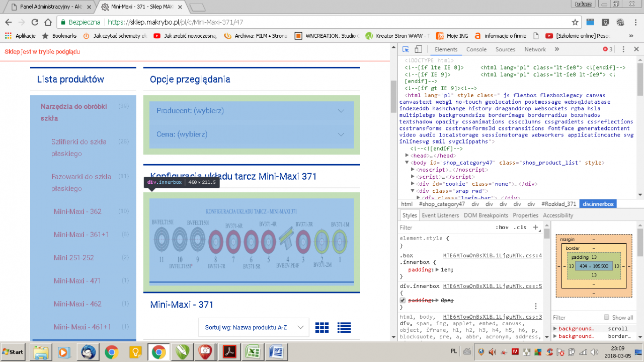644x362 pixels.
Task: Show more DevTools panels with the chevron
Action: click(557, 49)
